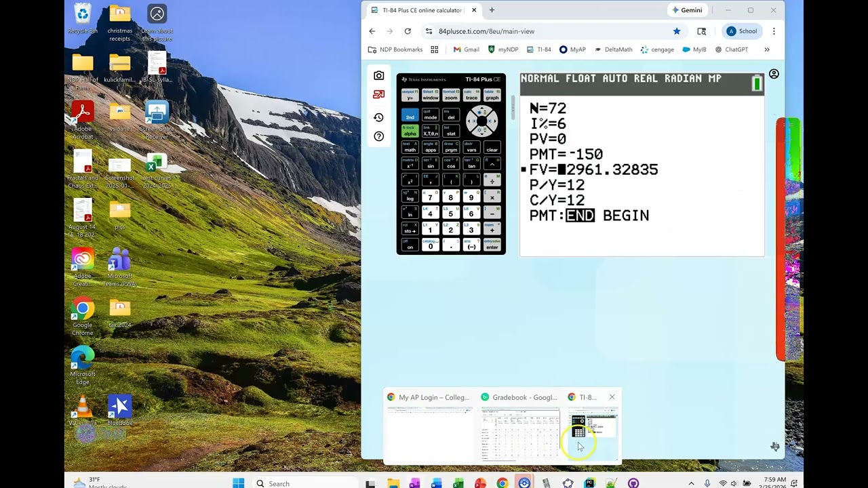The height and width of the screenshot is (488, 868).
Task: Select the pics folder on desktop
Action: pos(119,216)
